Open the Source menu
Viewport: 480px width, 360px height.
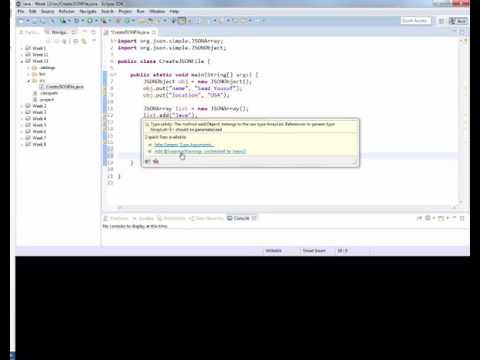click(47, 11)
